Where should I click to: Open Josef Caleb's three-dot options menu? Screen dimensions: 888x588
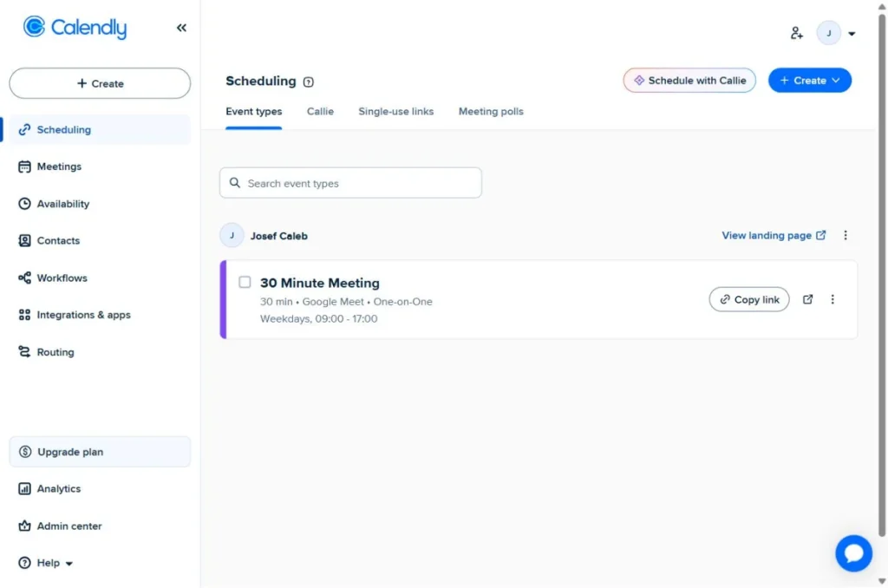(x=846, y=236)
